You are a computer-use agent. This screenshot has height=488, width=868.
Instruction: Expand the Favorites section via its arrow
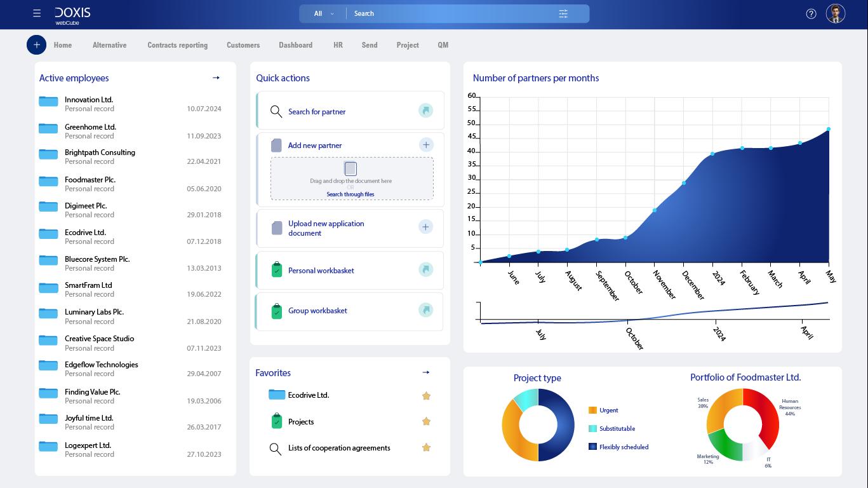(x=426, y=372)
